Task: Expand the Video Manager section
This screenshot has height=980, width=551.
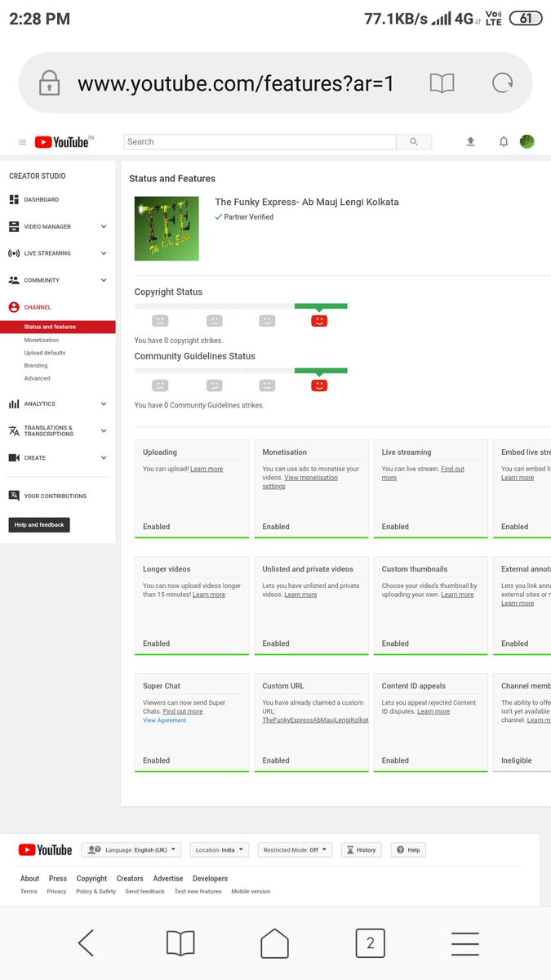Action: coord(104,226)
